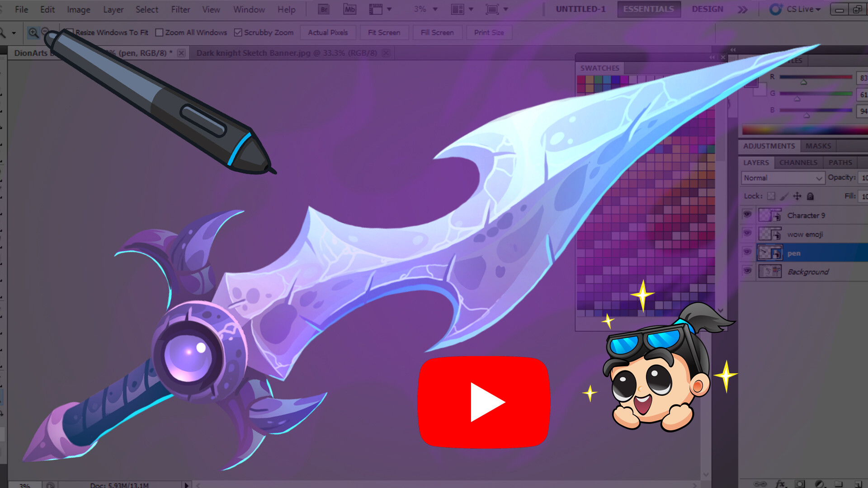This screenshot has height=488, width=868.
Task: Open the zoom percentage dropdown arrow
Action: [435, 9]
